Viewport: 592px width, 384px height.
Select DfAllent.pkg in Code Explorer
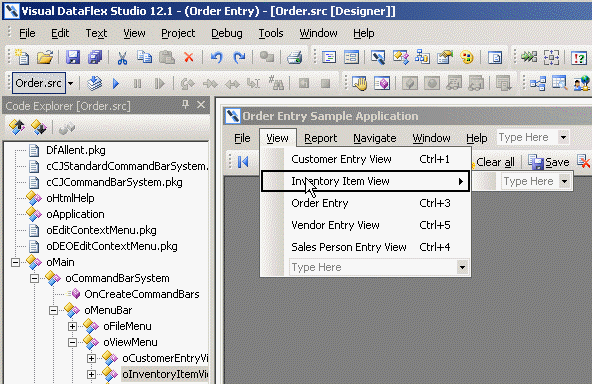pyautogui.click(x=76, y=150)
